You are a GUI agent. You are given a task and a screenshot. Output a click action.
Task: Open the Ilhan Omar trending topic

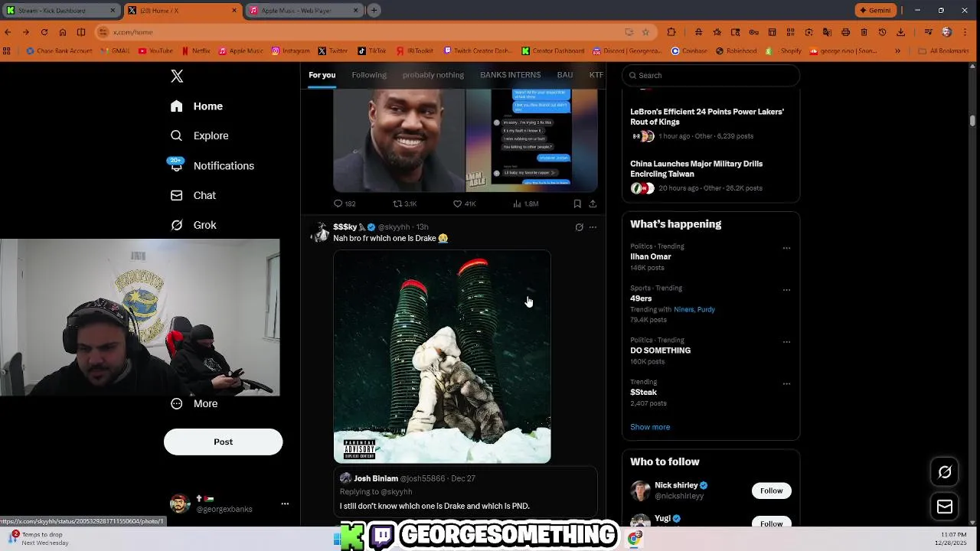click(x=650, y=256)
